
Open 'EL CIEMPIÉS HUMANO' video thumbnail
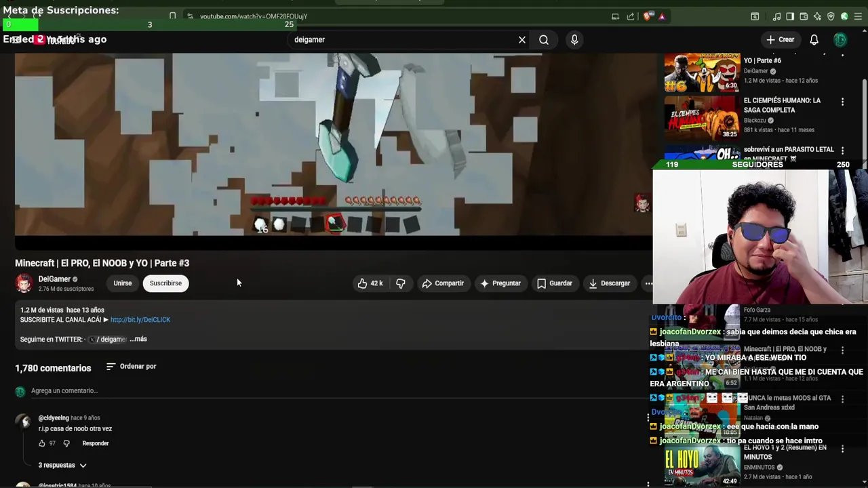702,118
